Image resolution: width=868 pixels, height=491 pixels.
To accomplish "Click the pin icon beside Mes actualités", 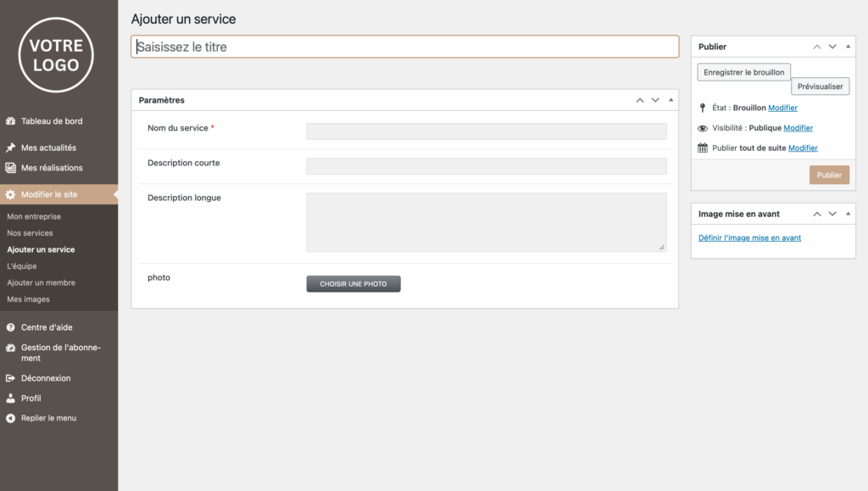I will pos(11,148).
